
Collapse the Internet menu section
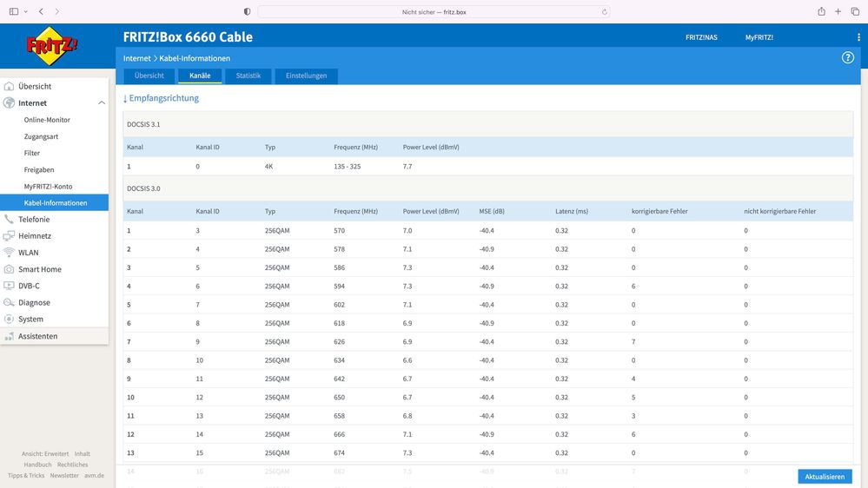[x=102, y=103]
